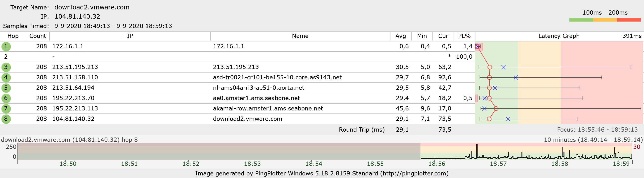Click the 10 minutes time range label
644x178 pixels.
(593, 140)
